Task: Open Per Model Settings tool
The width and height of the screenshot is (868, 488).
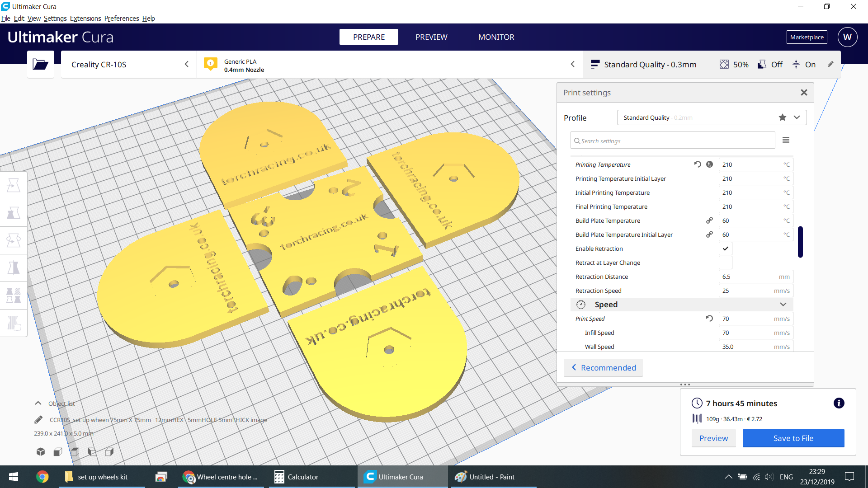Action: pyautogui.click(x=14, y=296)
